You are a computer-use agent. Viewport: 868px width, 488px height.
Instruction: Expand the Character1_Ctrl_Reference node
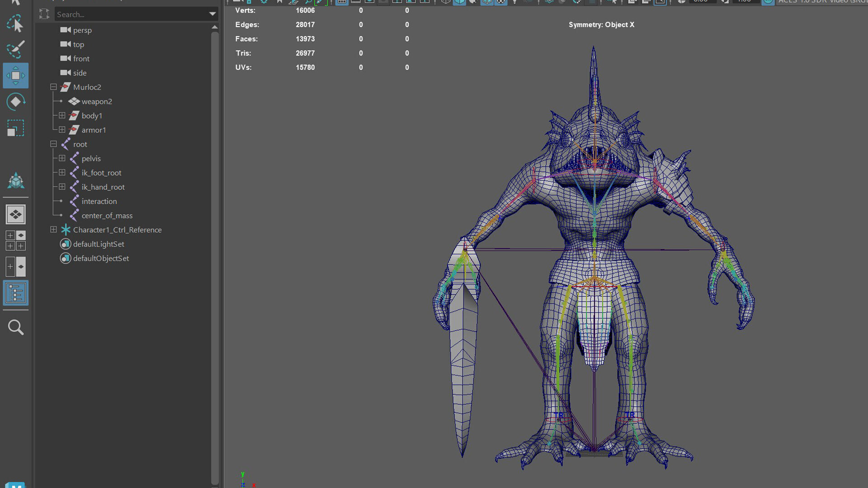(53, 230)
